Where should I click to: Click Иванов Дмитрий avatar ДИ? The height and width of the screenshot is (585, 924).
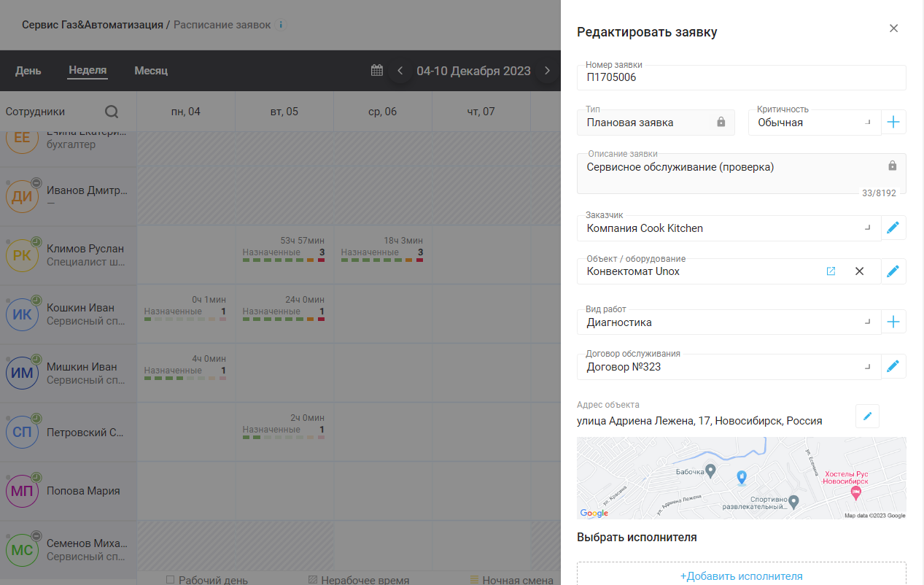pyautogui.click(x=22, y=196)
